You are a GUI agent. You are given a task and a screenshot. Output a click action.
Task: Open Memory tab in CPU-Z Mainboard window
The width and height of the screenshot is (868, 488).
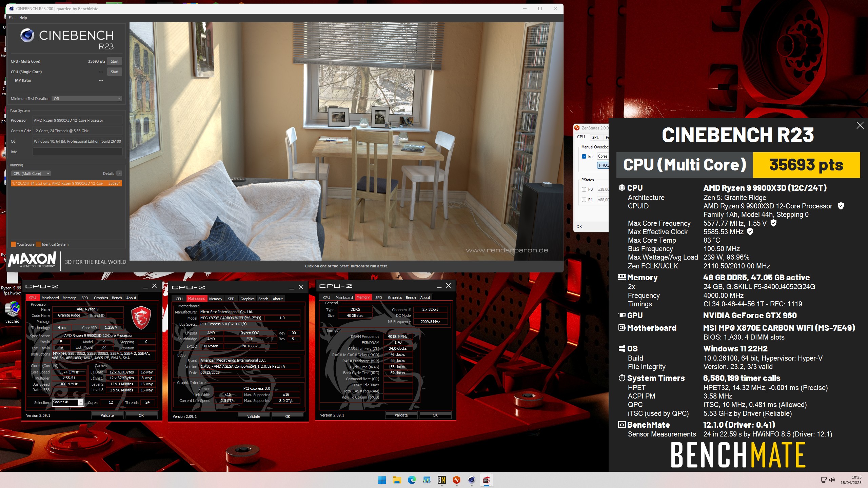216,299
